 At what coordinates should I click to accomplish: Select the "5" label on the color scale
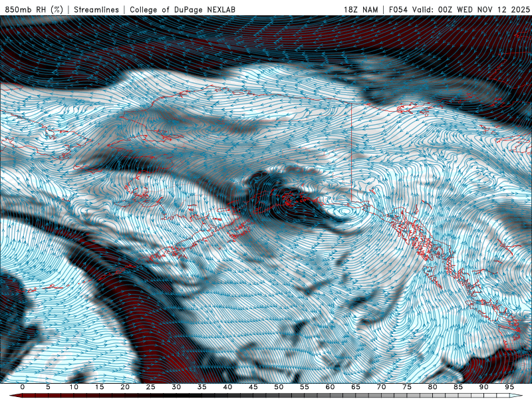coord(48,387)
